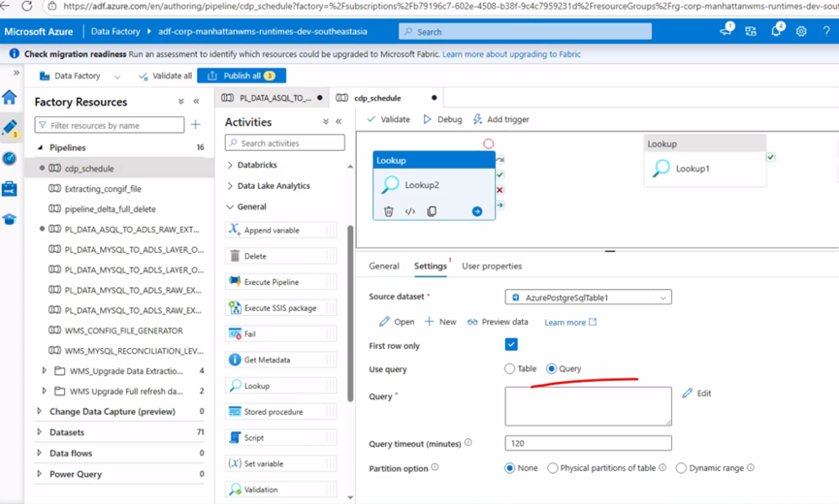Collapse the Pipelines tree section
The height and width of the screenshot is (504, 839).
[x=40, y=147]
